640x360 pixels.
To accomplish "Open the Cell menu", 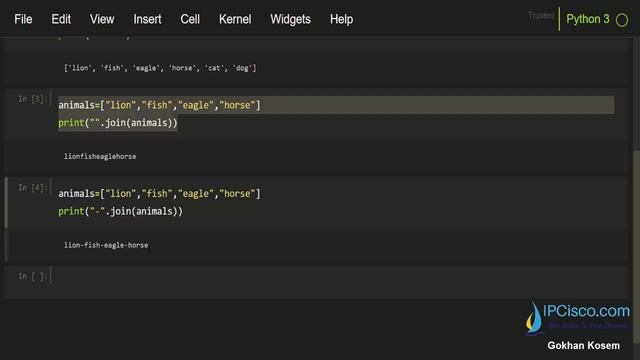I will point(190,19).
